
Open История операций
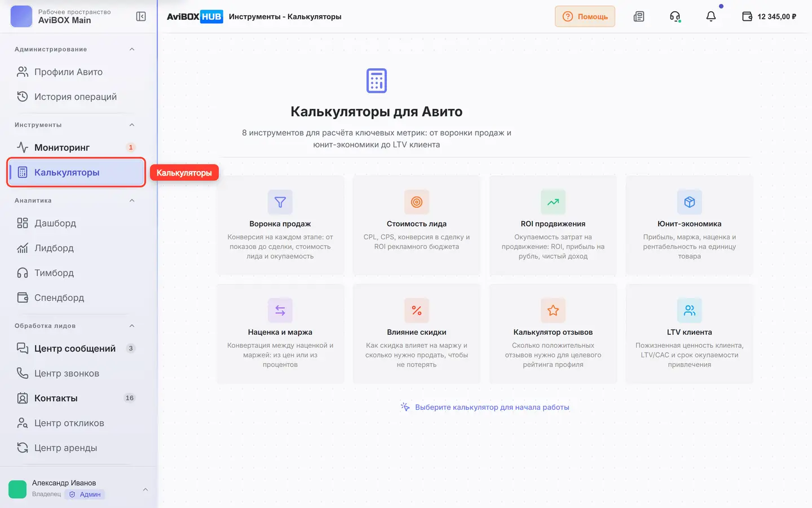(x=77, y=97)
